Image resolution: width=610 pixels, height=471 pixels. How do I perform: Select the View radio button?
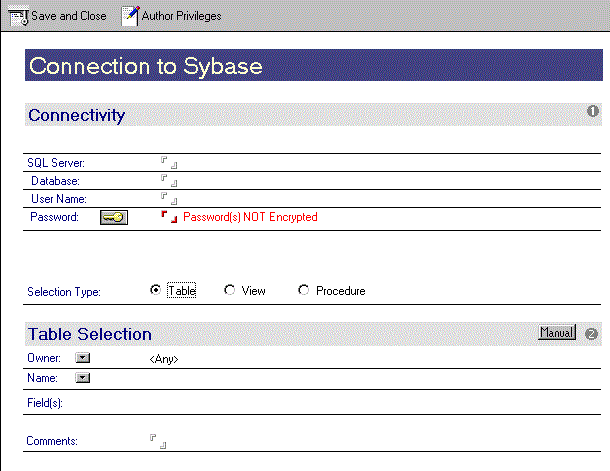pyautogui.click(x=230, y=290)
